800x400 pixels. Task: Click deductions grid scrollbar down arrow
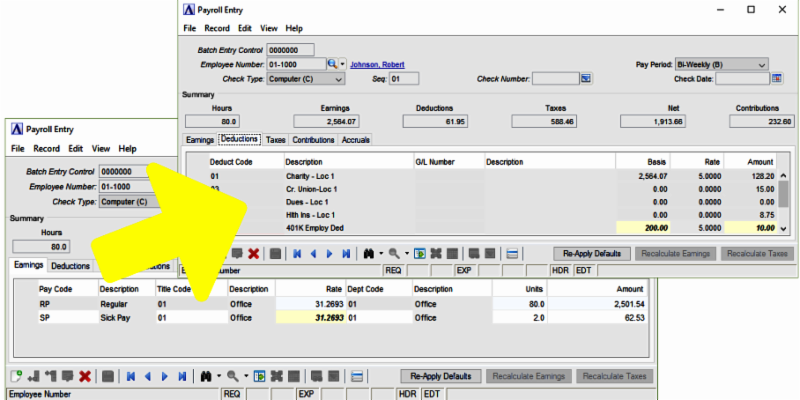pyautogui.click(x=784, y=229)
